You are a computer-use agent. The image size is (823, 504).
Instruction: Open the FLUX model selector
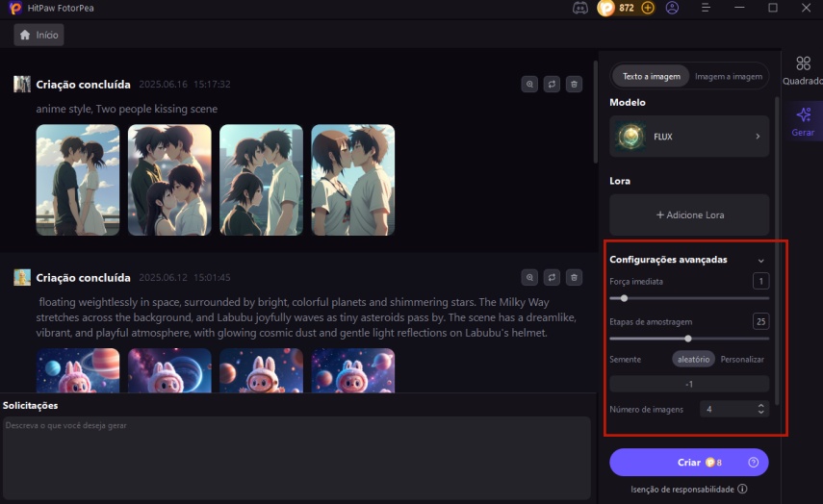coord(689,137)
